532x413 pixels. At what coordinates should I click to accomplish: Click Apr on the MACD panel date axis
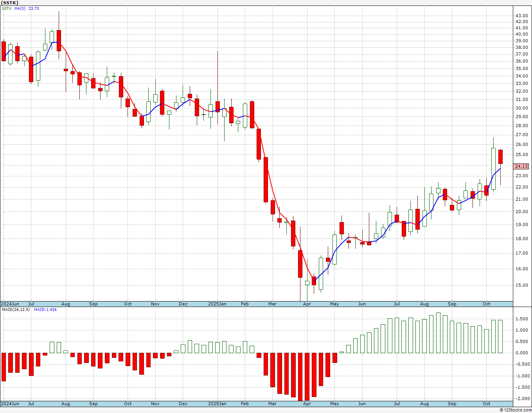(307, 404)
